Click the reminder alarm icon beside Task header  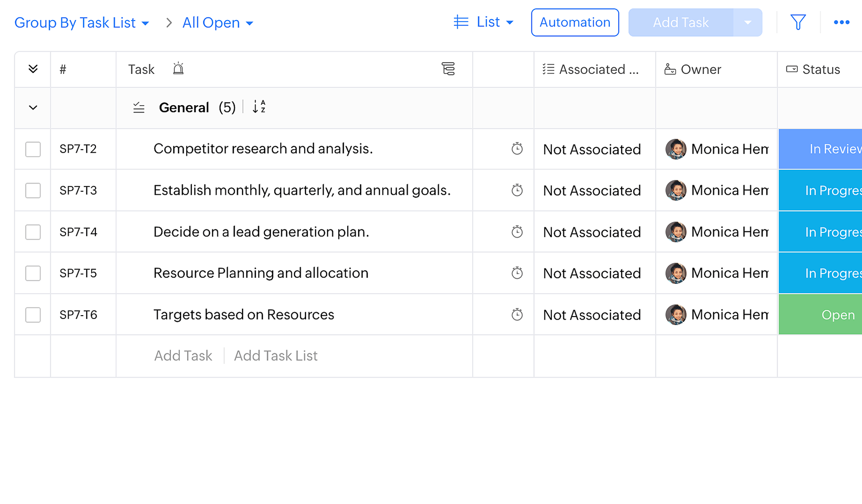tap(178, 69)
